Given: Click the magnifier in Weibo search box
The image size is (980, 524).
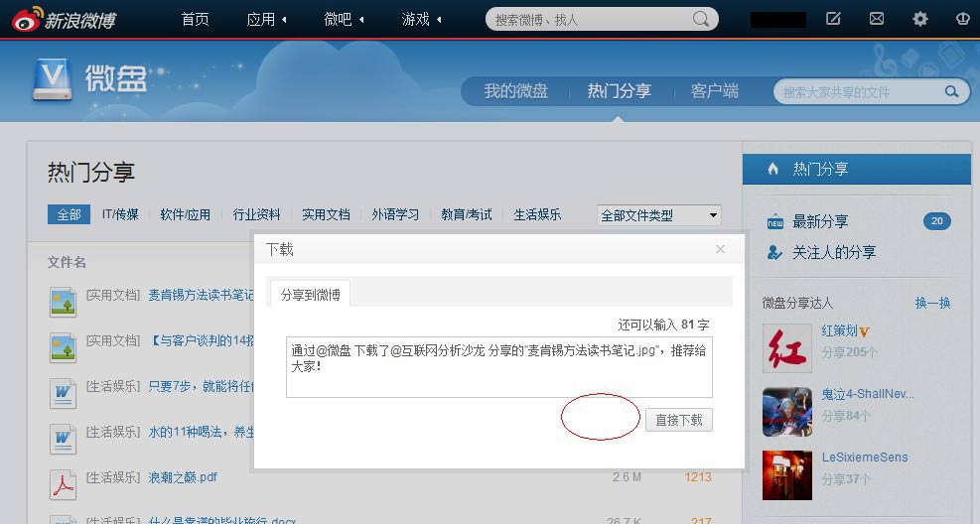Looking at the screenshot, I should [x=701, y=19].
